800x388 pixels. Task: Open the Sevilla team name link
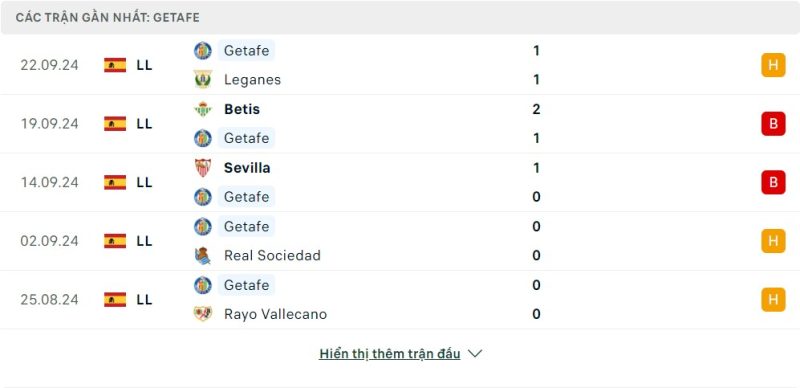[x=247, y=167]
